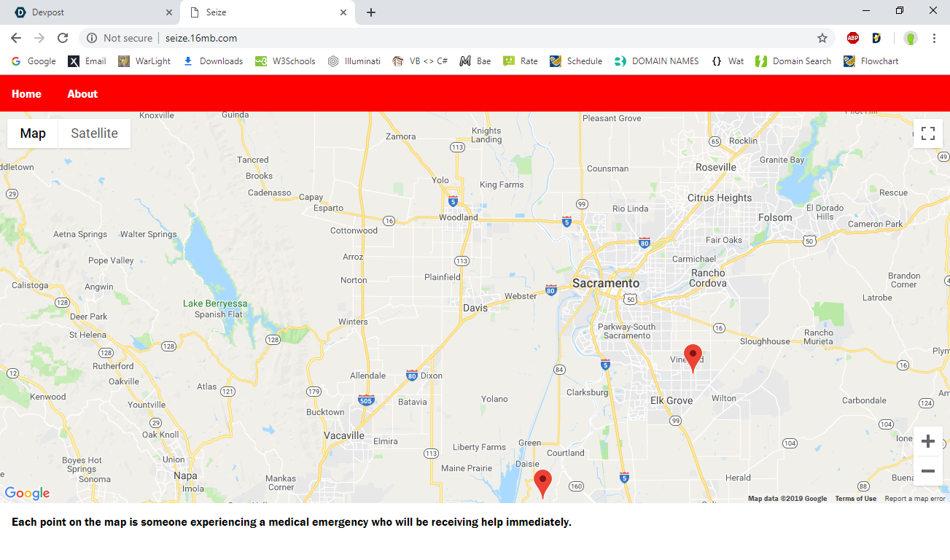Go back to the previous page
The height and width of the screenshot is (560, 950).
click(x=16, y=38)
